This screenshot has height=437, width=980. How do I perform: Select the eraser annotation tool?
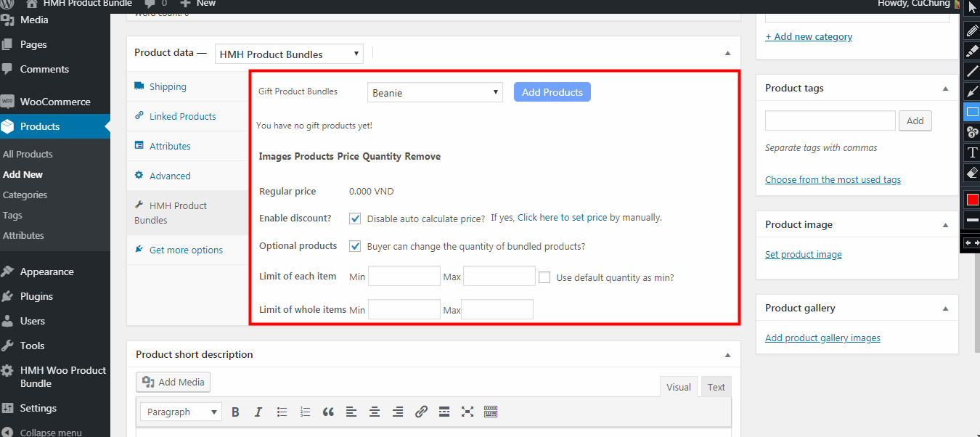[973, 173]
